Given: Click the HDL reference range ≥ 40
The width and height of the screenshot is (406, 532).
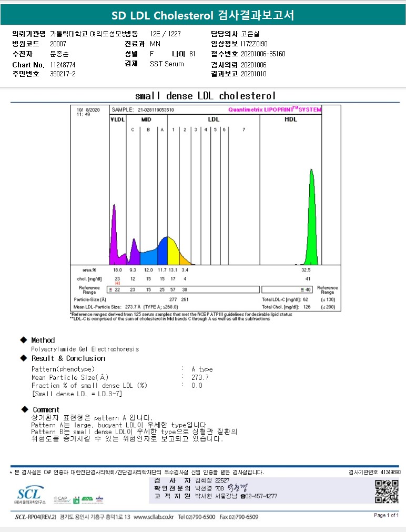Looking at the screenshot, I should (287, 289).
